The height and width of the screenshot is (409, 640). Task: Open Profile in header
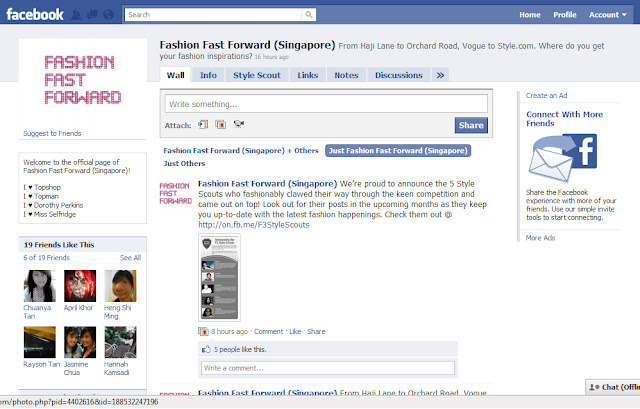pos(565,15)
